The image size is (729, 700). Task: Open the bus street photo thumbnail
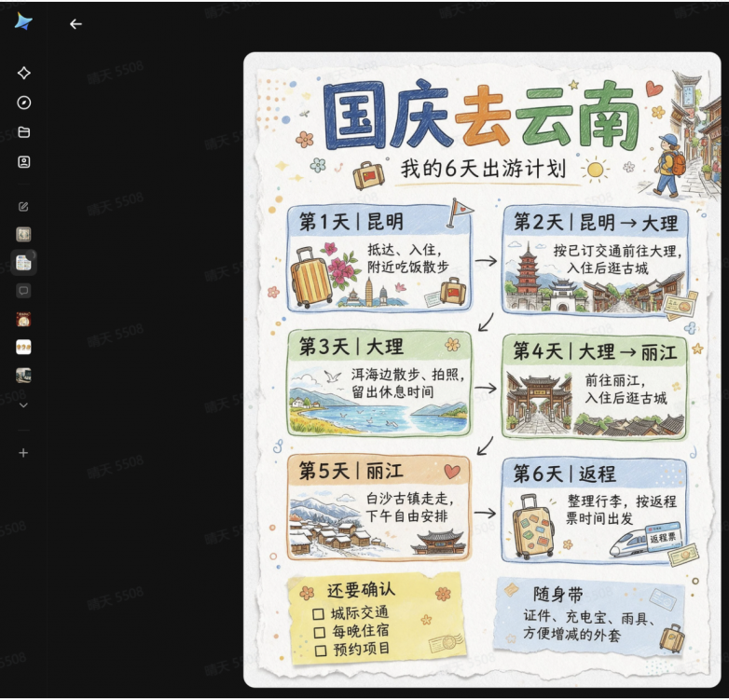click(x=23, y=375)
